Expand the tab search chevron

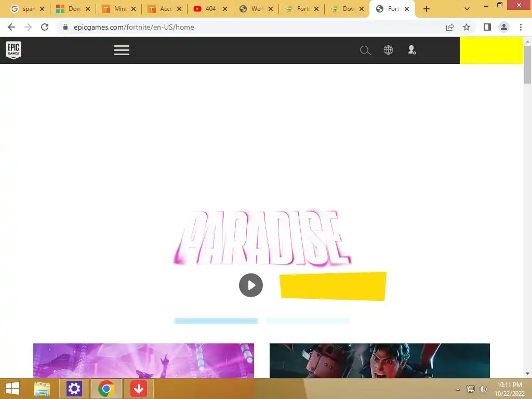pyautogui.click(x=467, y=9)
